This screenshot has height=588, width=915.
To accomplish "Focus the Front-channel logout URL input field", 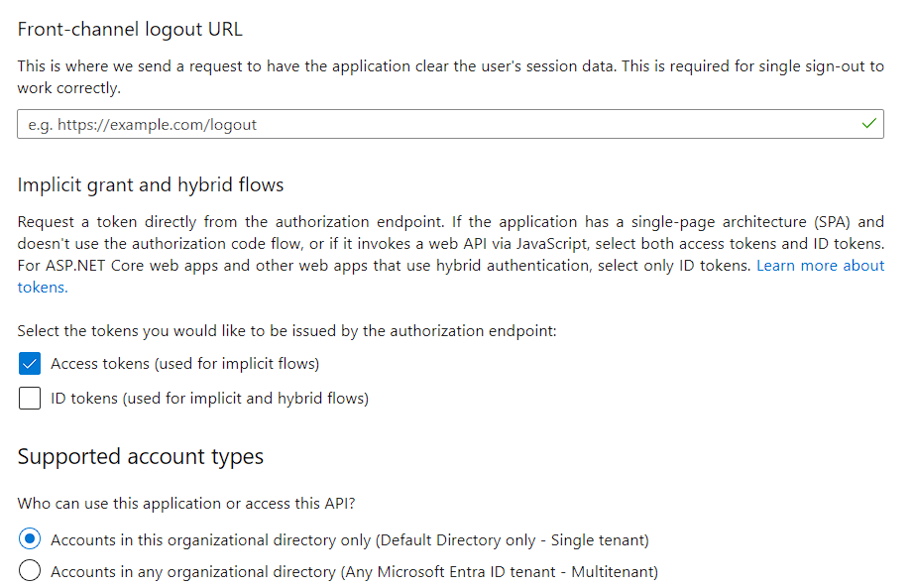I will 450,124.
